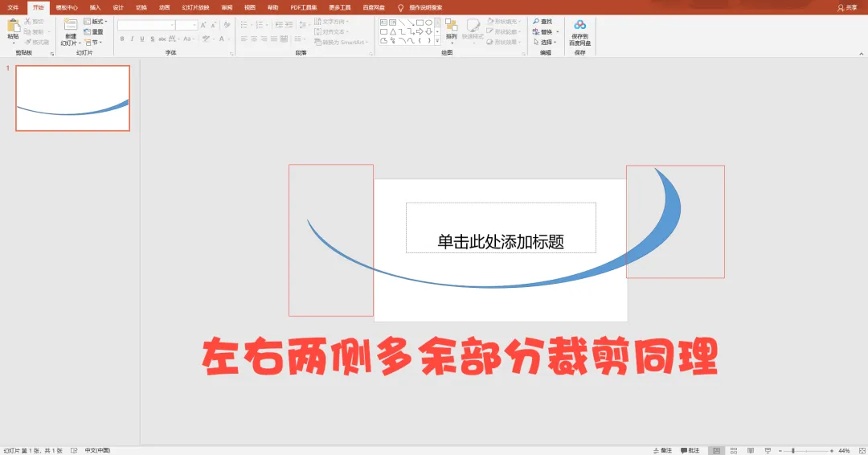Screen dimensions: 868x455
Task: Open the font size dropdown
Action: (194, 25)
